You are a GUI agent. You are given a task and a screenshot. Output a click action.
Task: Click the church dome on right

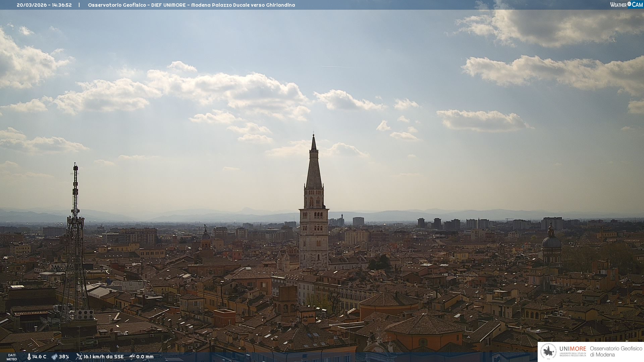point(551,241)
